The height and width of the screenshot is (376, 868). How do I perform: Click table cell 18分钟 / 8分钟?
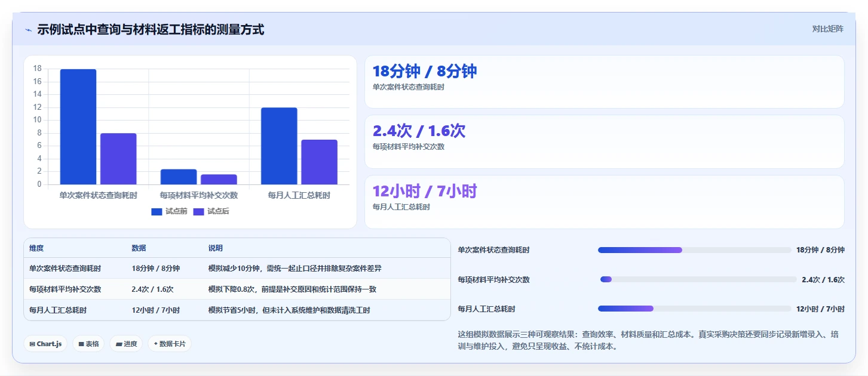[x=155, y=269]
